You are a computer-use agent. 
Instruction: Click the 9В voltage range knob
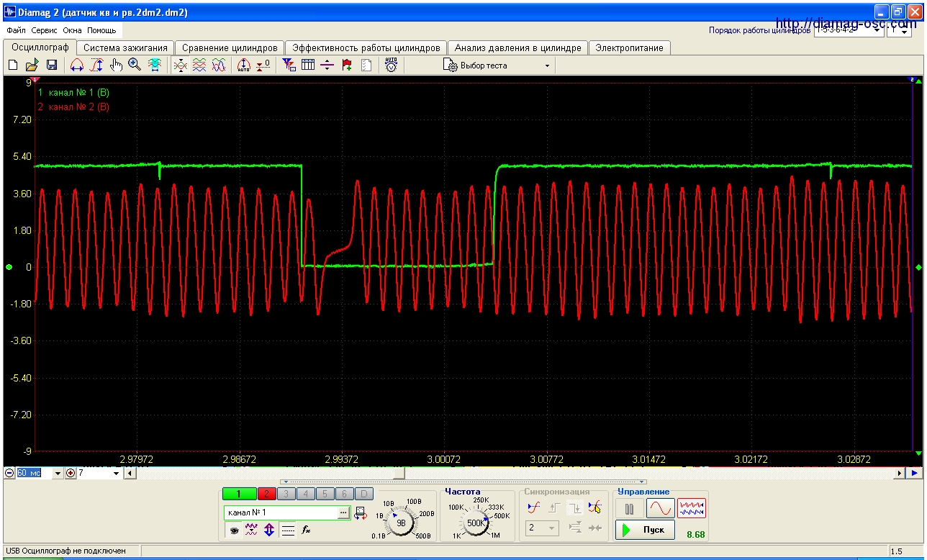[402, 523]
